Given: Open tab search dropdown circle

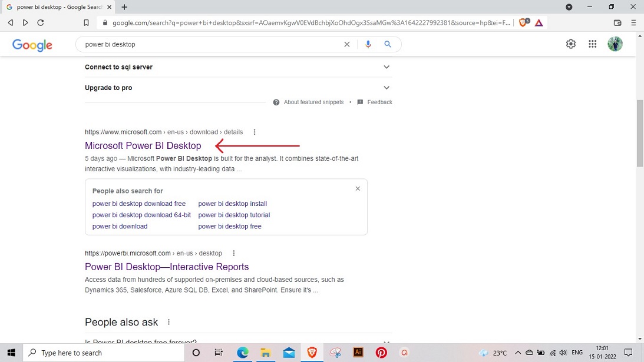Looking at the screenshot, I should pos(569,7).
